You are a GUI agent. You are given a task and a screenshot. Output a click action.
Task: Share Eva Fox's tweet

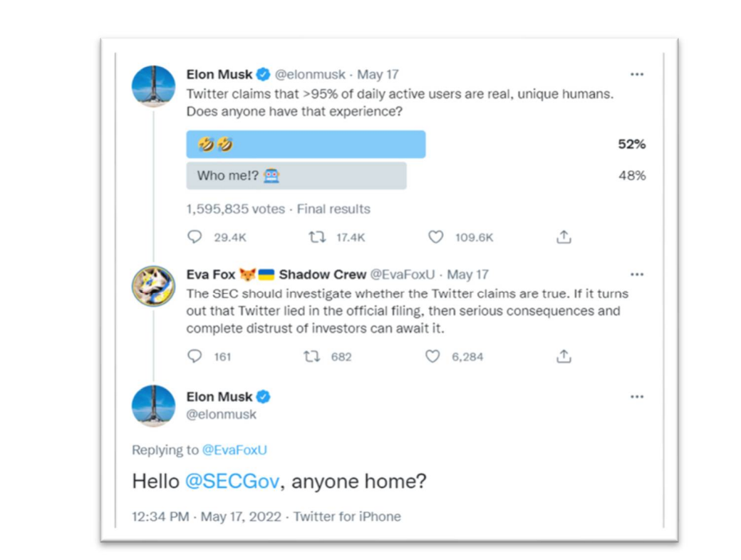click(x=564, y=356)
